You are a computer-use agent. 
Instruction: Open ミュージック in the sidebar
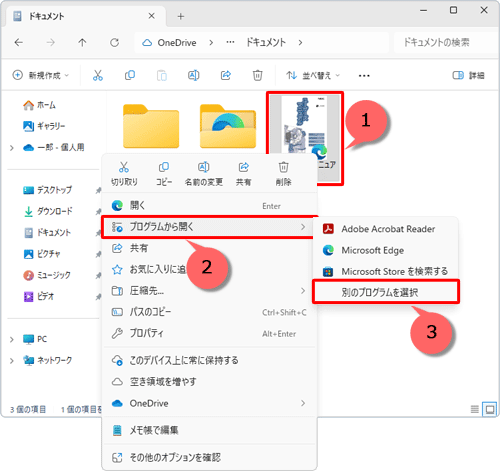(x=47, y=275)
